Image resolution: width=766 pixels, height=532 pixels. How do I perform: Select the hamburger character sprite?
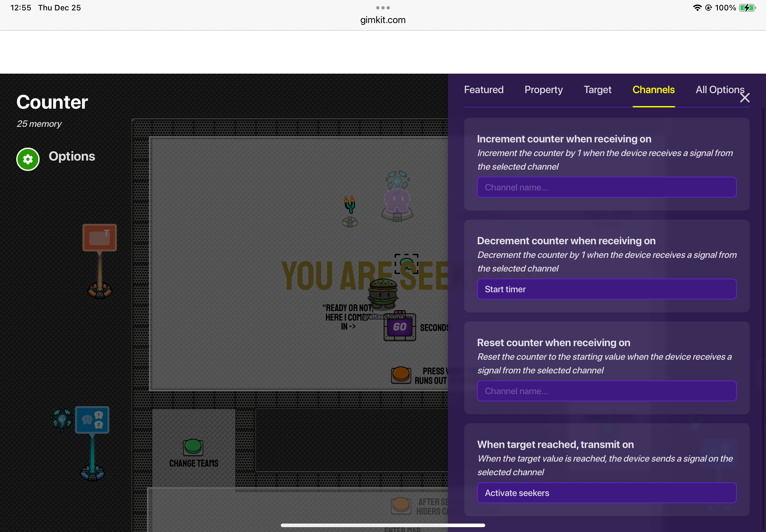pyautogui.click(x=382, y=293)
